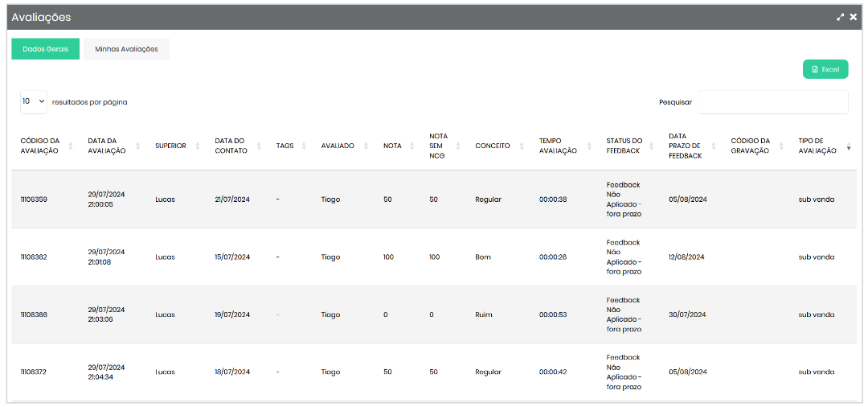The image size is (868, 407).
Task: Open the results per page dropdown
Action: click(34, 102)
